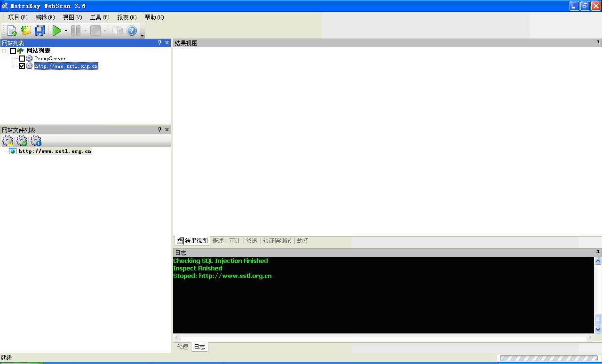Open the 工具(T) menu
This screenshot has height=364, width=602.
tap(100, 17)
